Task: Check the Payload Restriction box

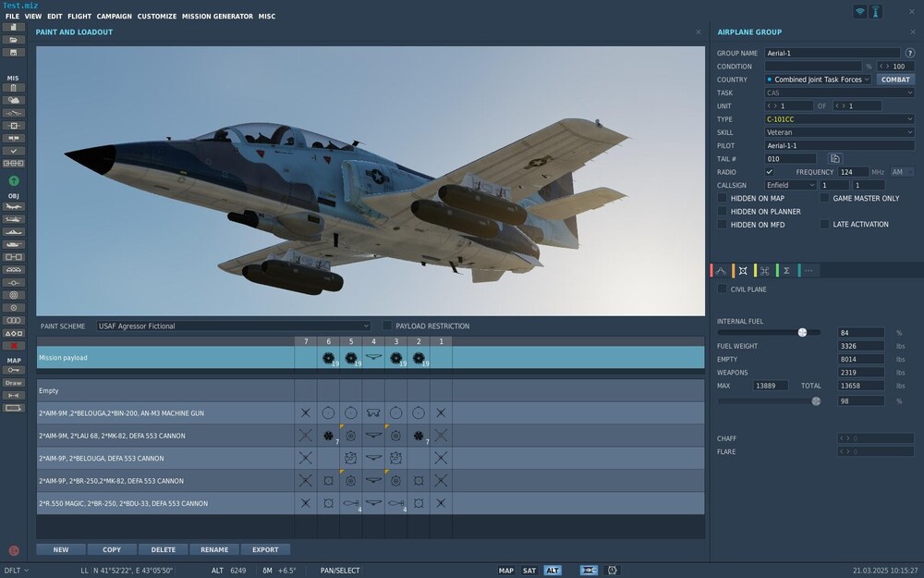Action: click(x=387, y=326)
